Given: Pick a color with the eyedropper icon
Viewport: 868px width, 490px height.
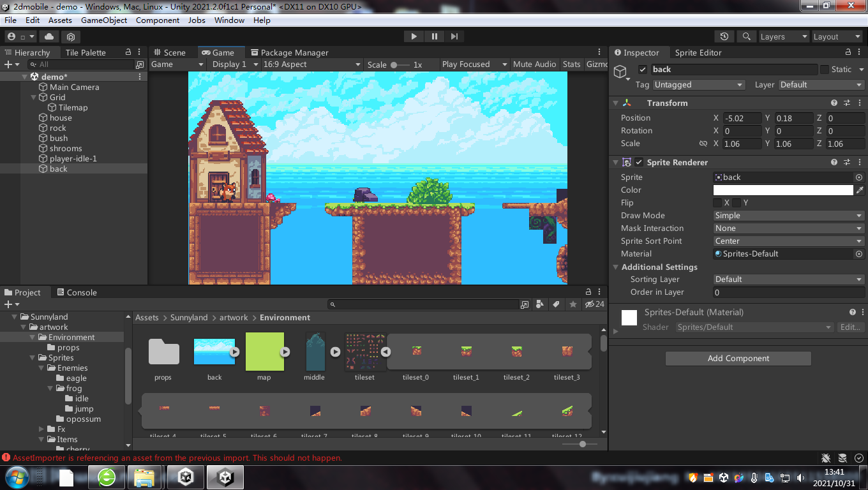Looking at the screenshot, I should 860,190.
